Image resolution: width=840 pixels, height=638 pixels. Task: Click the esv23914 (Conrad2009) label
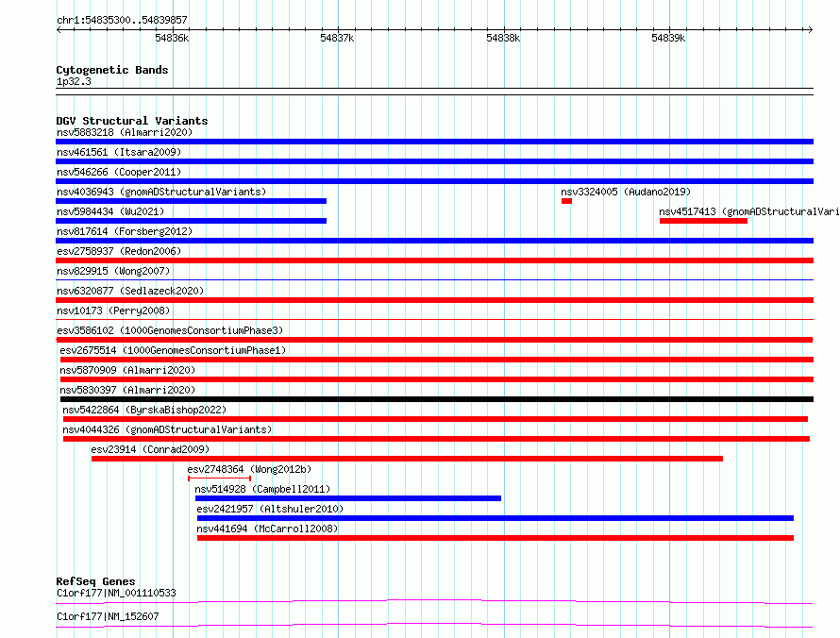[x=150, y=449]
